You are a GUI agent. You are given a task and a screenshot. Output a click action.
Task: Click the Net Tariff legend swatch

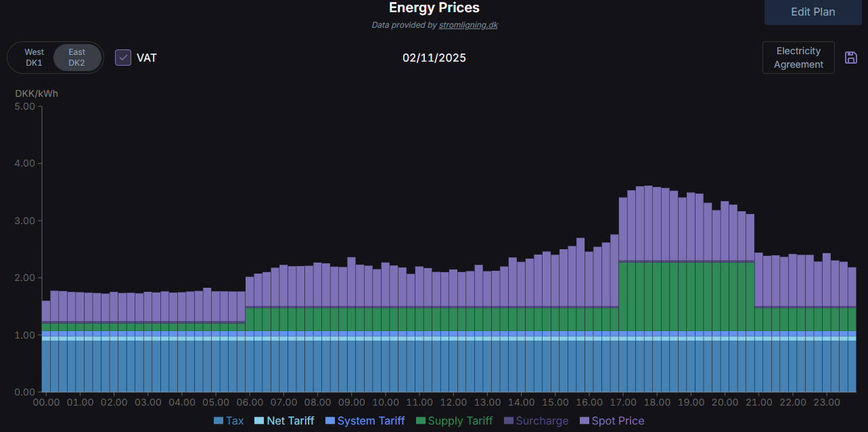260,420
